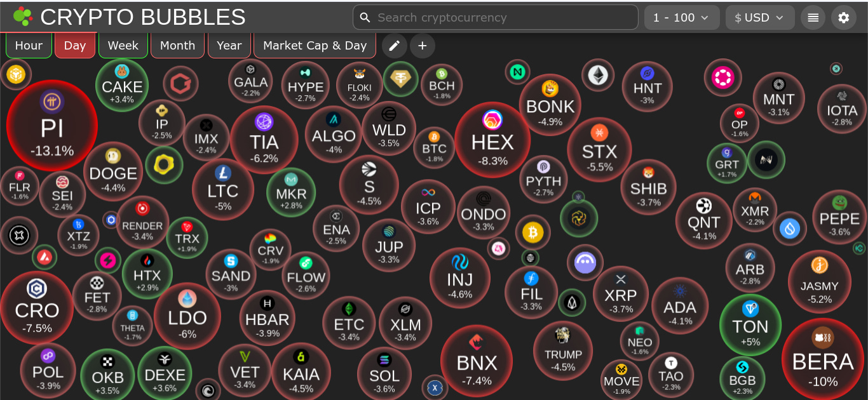The image size is (868, 400).
Task: Select the BERA bubble
Action: point(823,359)
